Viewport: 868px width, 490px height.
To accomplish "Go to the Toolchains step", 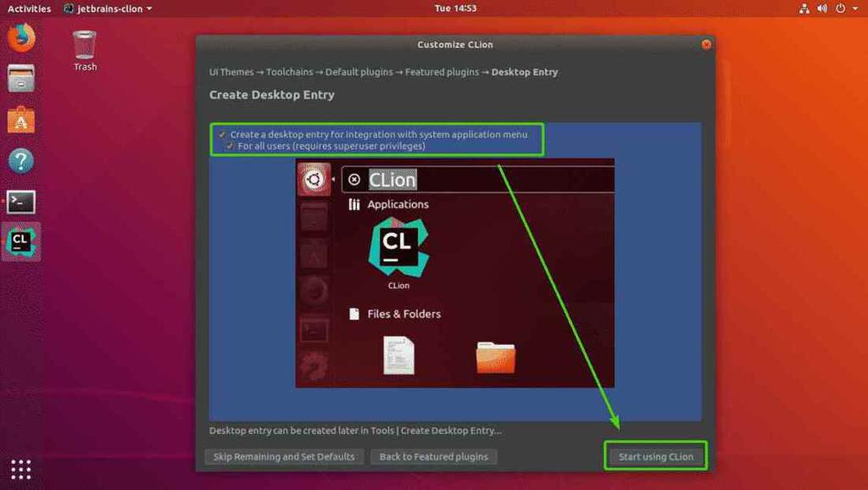I will [x=290, y=72].
